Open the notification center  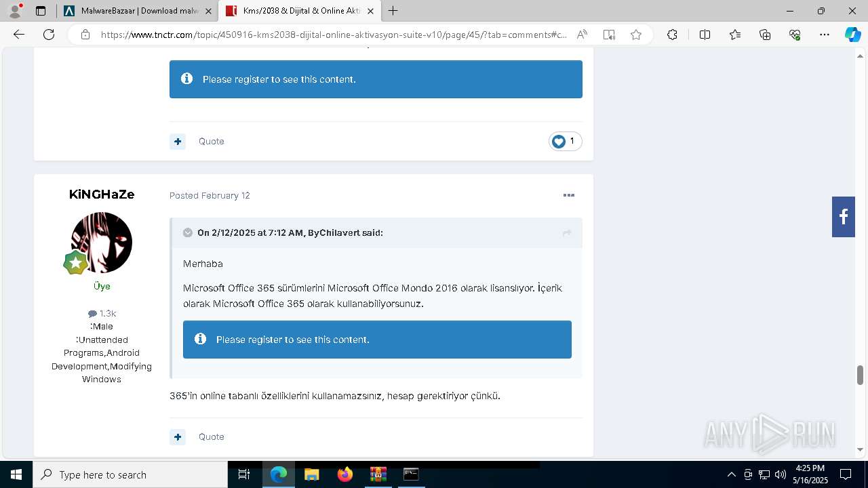tap(846, 474)
